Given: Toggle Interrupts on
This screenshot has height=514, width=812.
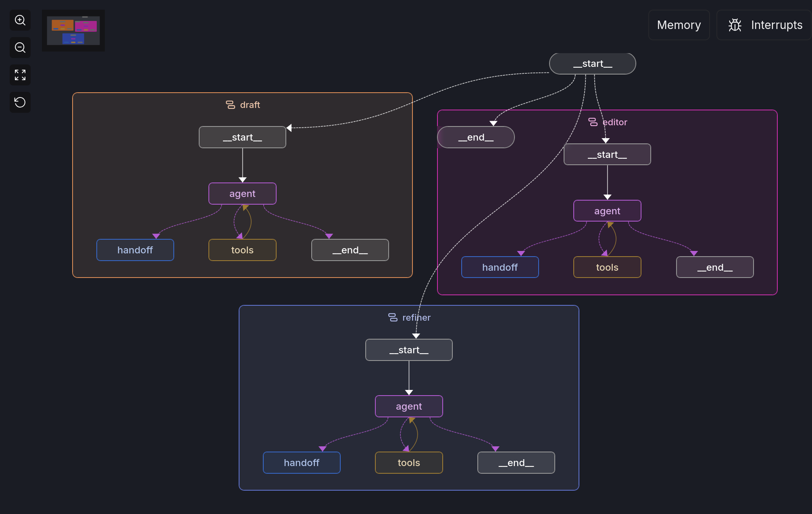Looking at the screenshot, I should [x=764, y=25].
